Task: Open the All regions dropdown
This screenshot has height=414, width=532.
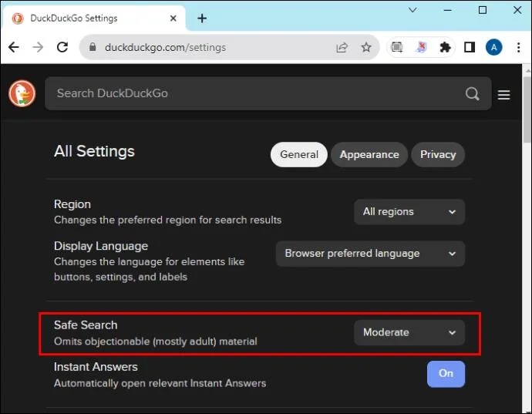Action: click(409, 212)
